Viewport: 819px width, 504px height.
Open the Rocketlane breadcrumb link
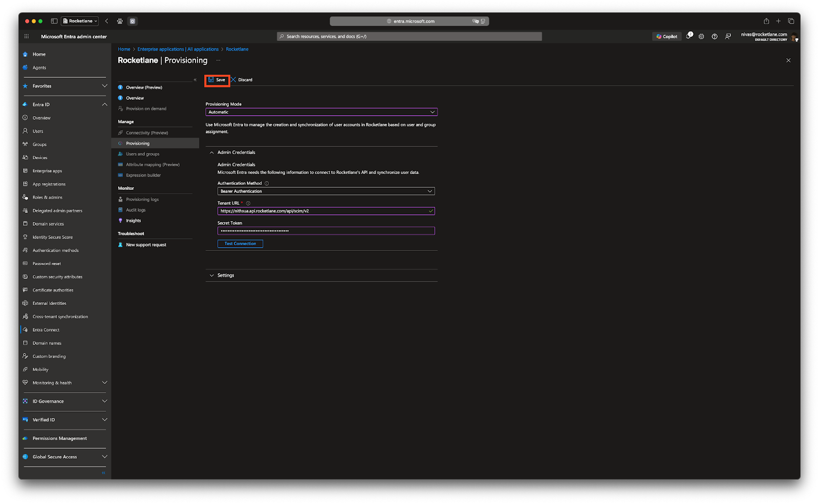pos(237,49)
